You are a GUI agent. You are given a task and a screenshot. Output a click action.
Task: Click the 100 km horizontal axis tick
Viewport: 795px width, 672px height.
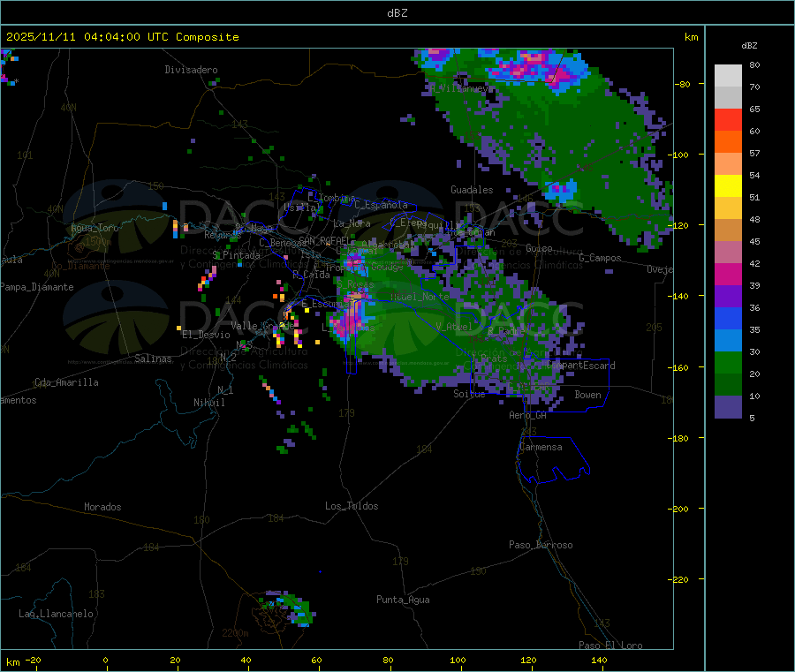[x=458, y=660]
